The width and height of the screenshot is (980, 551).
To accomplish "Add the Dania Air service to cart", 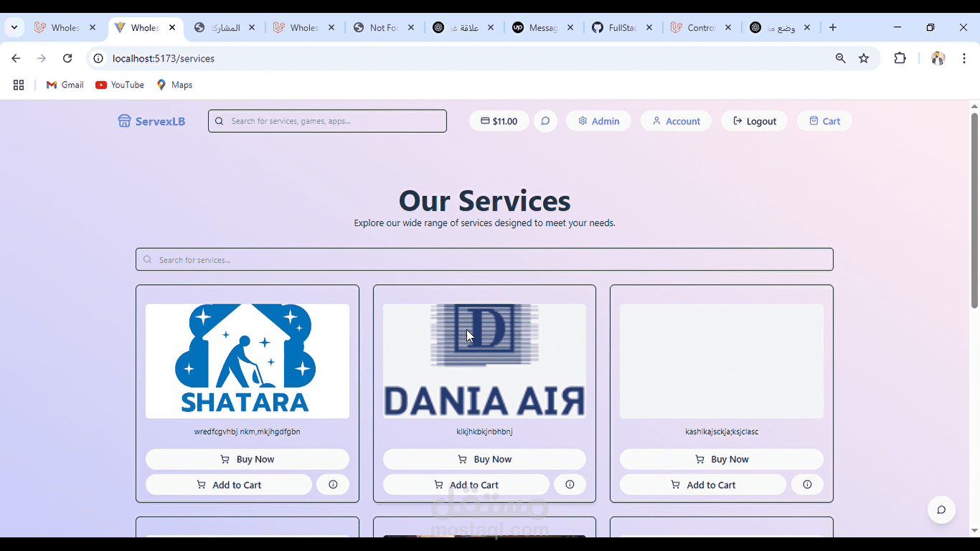I will [466, 484].
